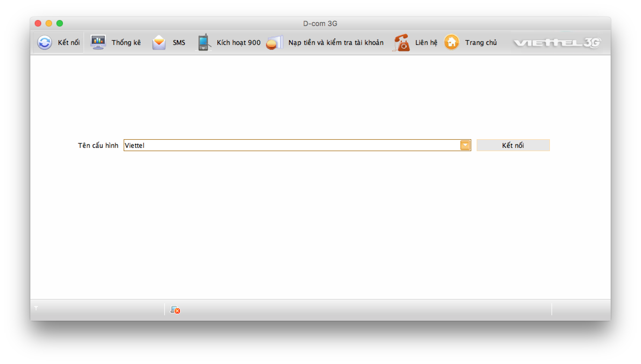Click the Kích hoạt 900 phone icon
Image resolution: width=641 pixels, height=364 pixels.
[x=203, y=43]
